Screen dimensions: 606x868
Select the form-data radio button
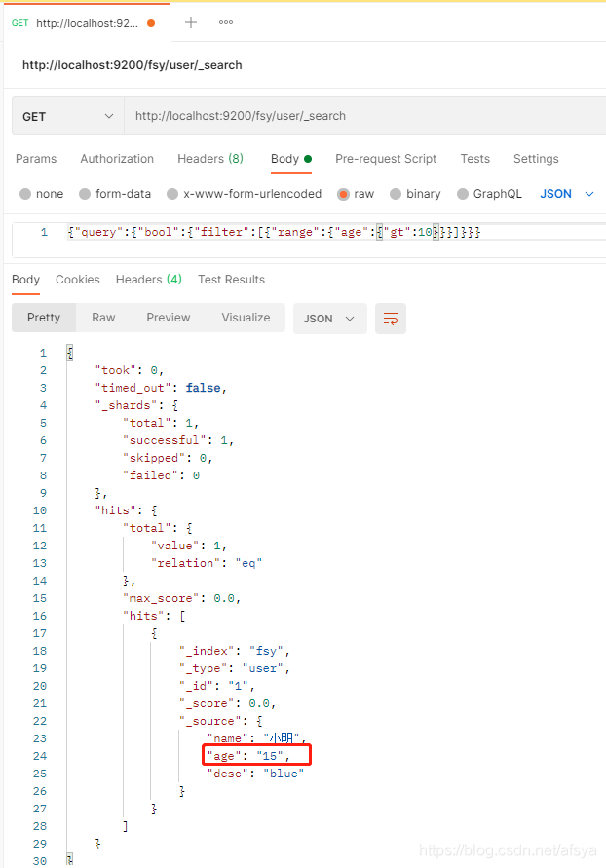pyautogui.click(x=86, y=194)
